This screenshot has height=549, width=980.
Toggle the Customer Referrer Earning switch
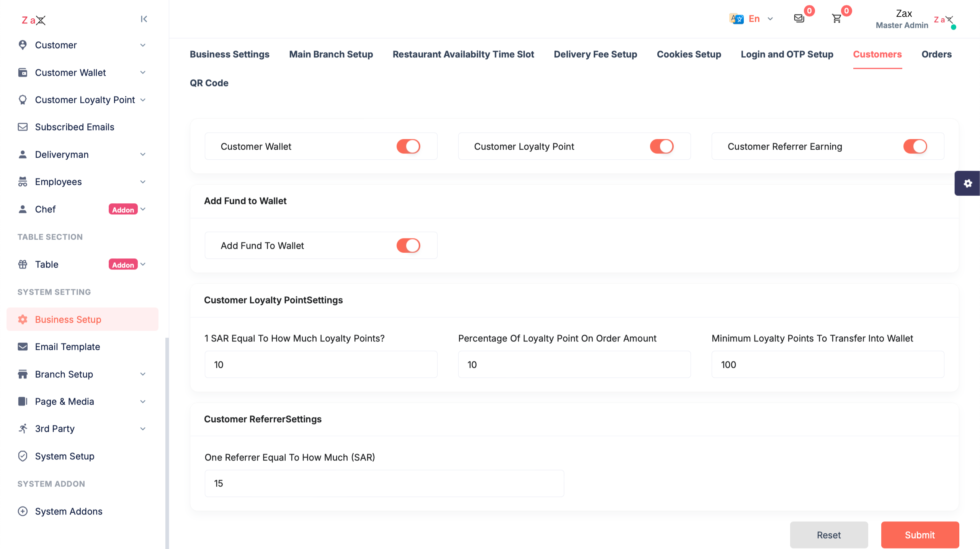click(x=915, y=146)
